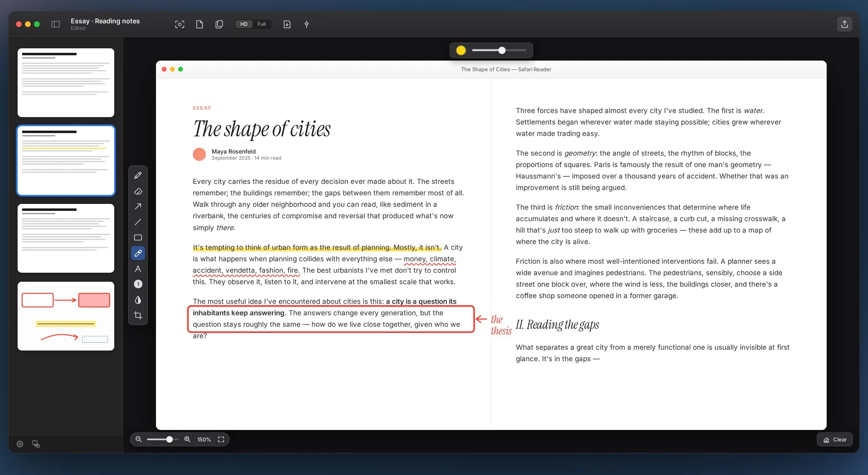
Task: Select the Crop tool
Action: [x=138, y=315]
